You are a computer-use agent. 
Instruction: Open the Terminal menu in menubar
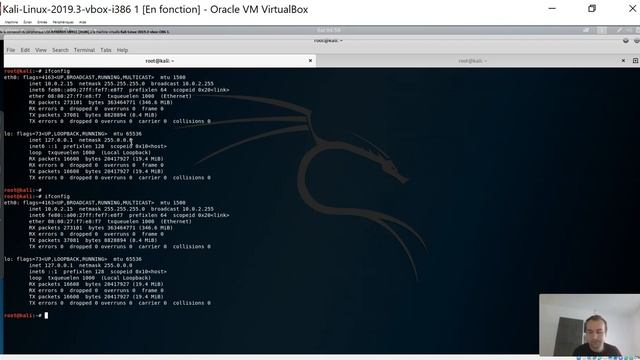pos(84,50)
